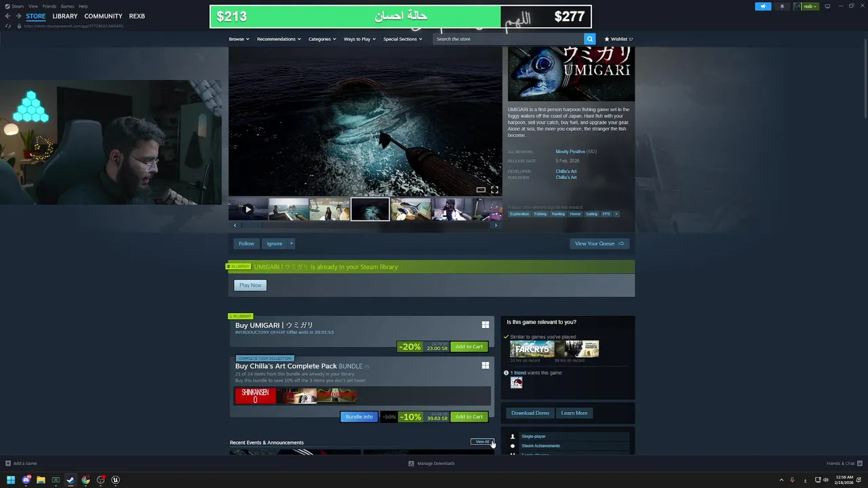Click Add a Game
This screenshot has width=868, height=488.
point(21,464)
